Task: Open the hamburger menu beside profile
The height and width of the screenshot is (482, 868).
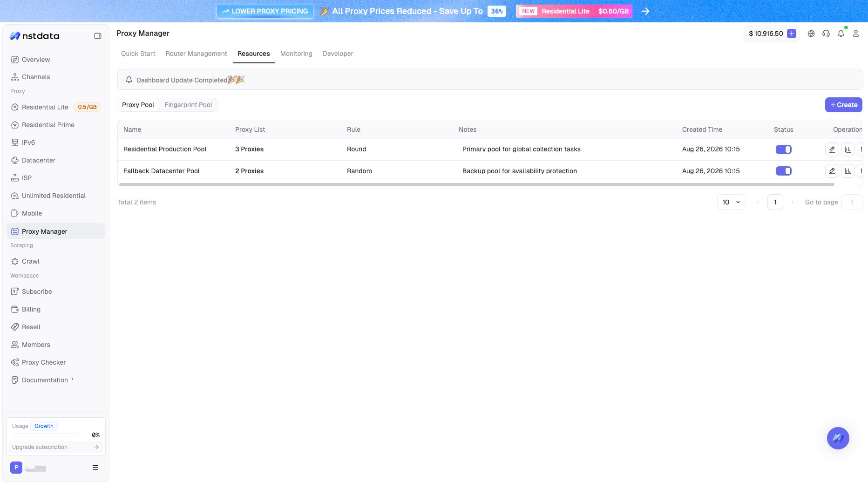Action: [95, 468]
